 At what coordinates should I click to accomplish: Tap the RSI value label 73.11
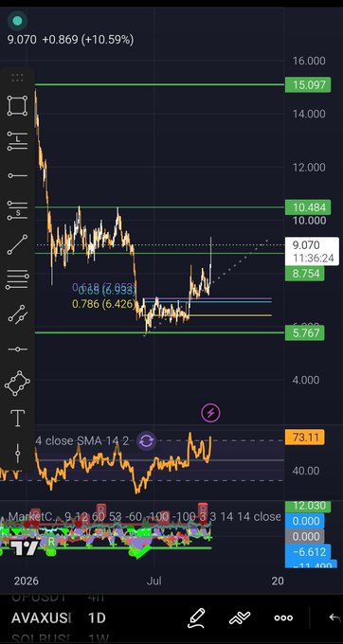click(305, 437)
